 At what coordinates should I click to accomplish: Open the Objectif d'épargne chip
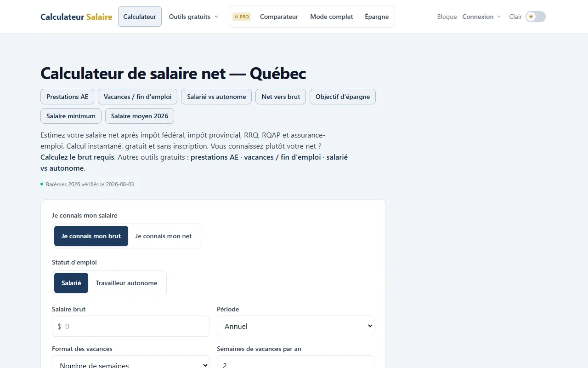343,97
